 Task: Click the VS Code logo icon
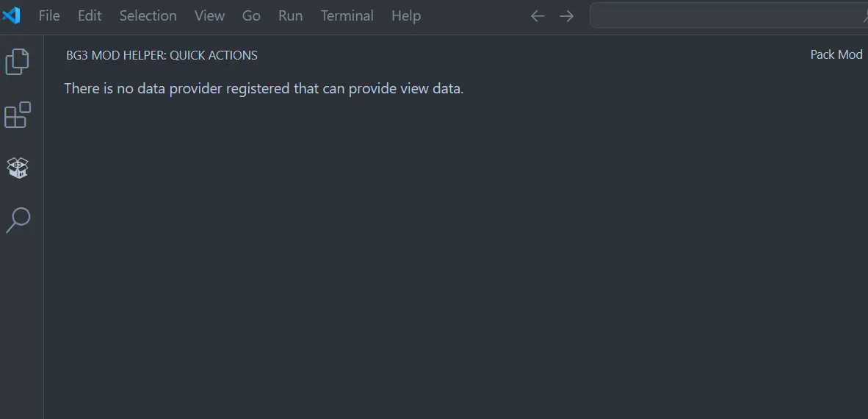coord(12,15)
